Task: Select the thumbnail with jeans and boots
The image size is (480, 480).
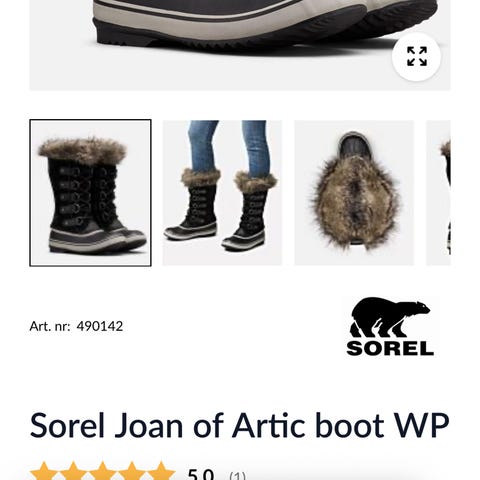Action: pyautogui.click(x=222, y=193)
